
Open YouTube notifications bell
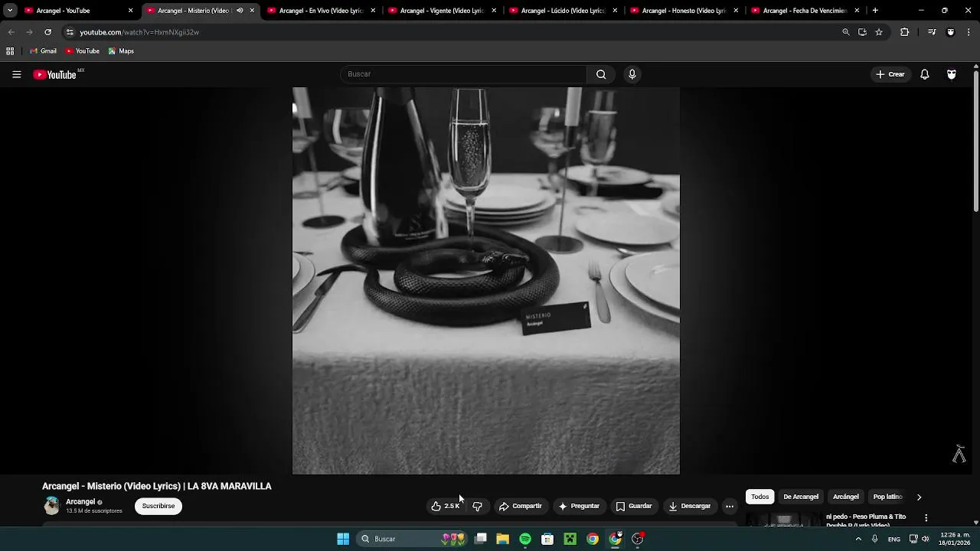[925, 74]
